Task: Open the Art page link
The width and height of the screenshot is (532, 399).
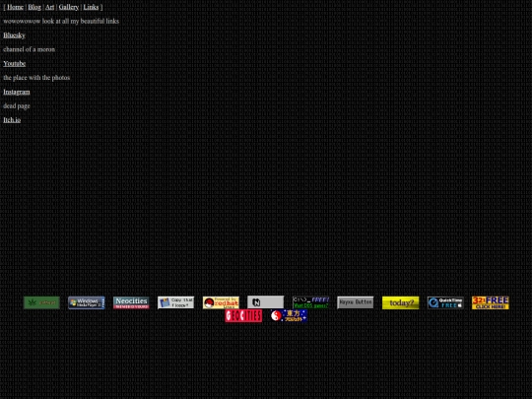Action: point(50,7)
